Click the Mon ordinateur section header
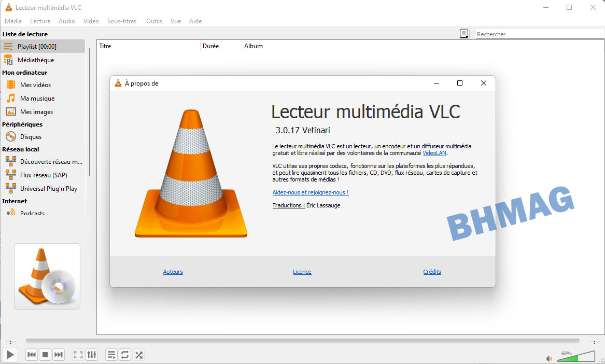 25,73
